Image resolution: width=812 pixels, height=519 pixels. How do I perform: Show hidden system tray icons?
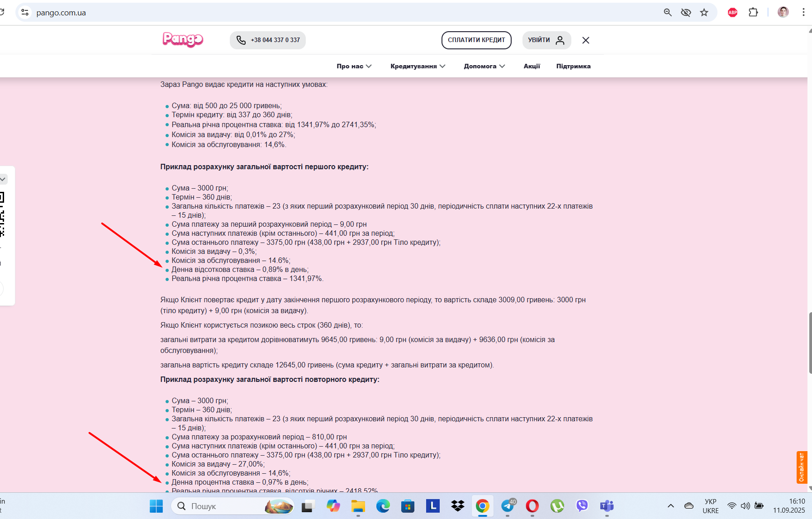click(x=671, y=506)
